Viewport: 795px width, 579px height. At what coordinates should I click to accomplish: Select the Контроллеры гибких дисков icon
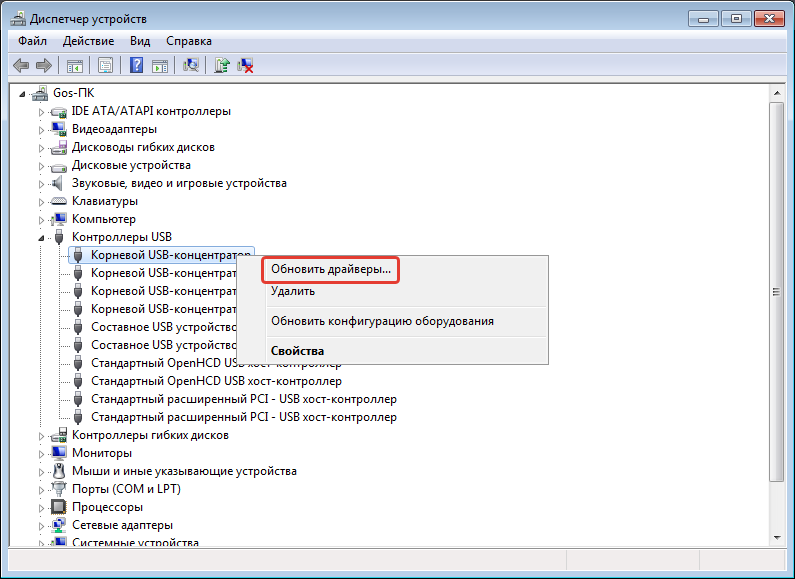coord(59,435)
